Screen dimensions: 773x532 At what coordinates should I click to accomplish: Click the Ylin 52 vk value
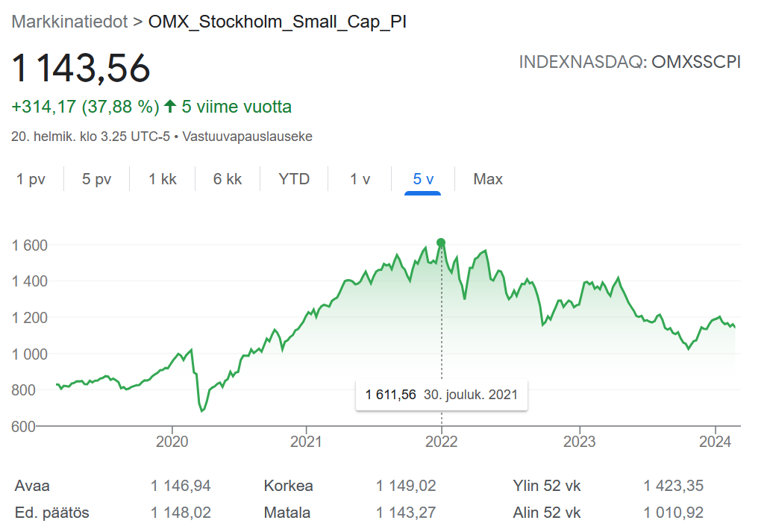click(673, 486)
